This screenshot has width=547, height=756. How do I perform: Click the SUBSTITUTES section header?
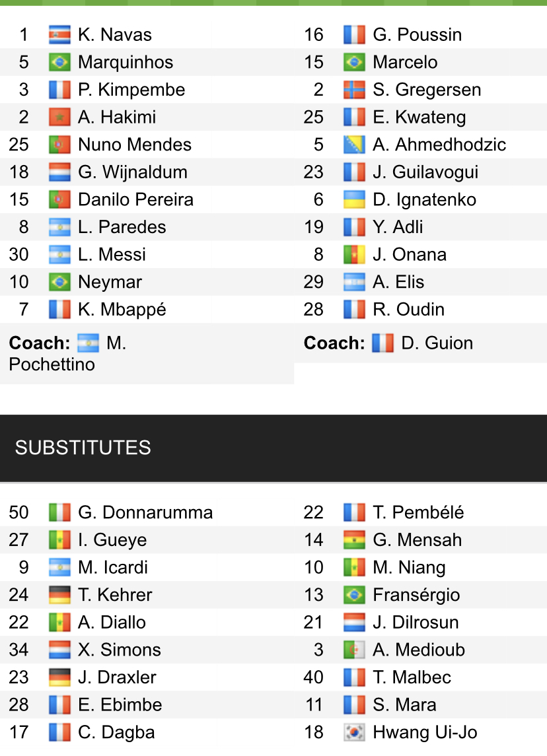pyautogui.click(x=83, y=448)
